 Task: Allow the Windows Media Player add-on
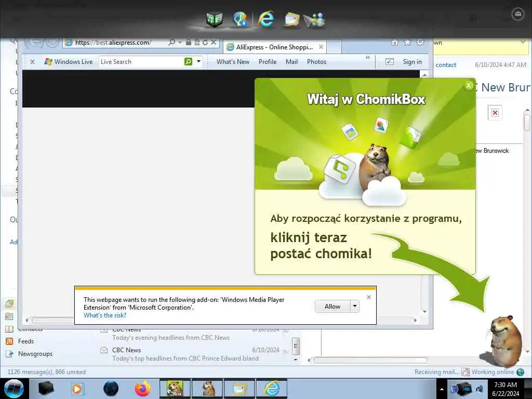pos(332,307)
